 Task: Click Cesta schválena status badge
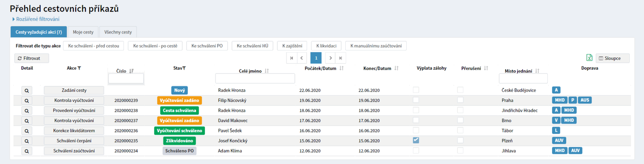(x=179, y=111)
